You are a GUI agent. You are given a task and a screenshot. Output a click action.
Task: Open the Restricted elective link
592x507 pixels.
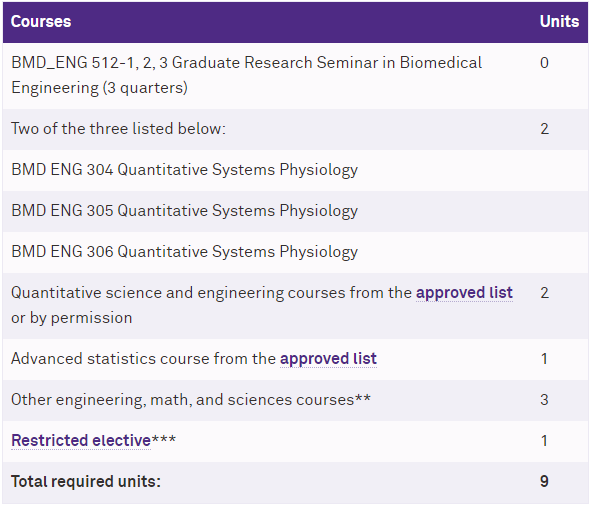[x=81, y=440]
